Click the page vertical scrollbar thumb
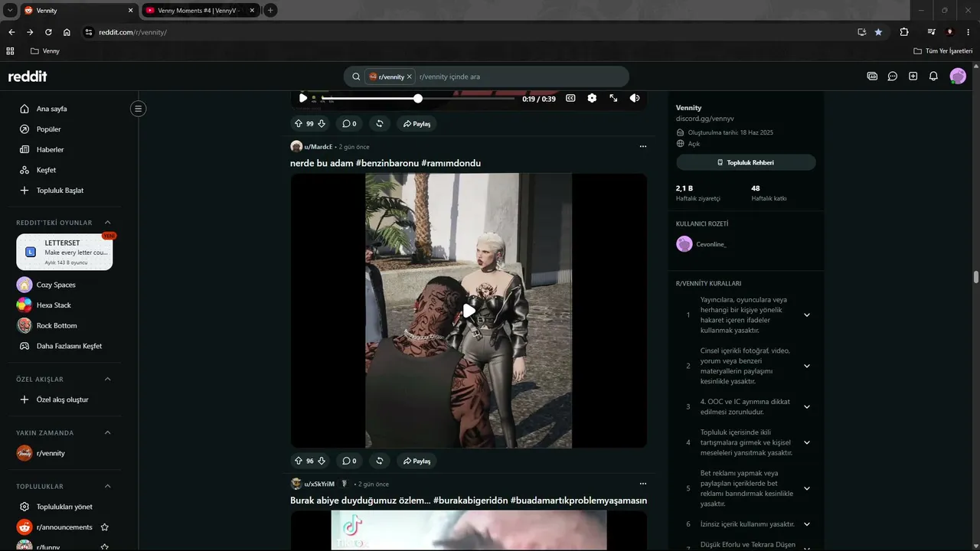 pos(976,277)
